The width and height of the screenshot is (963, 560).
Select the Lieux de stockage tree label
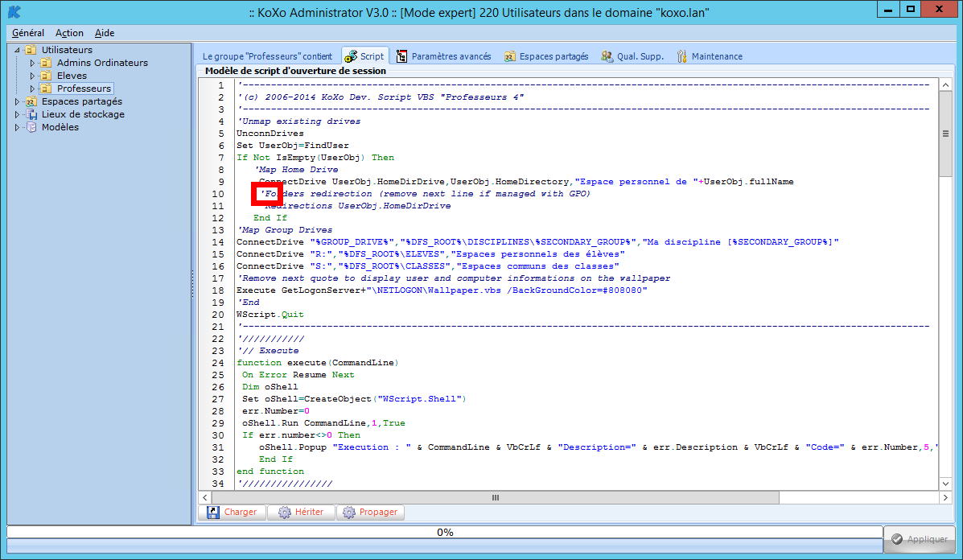pos(83,114)
